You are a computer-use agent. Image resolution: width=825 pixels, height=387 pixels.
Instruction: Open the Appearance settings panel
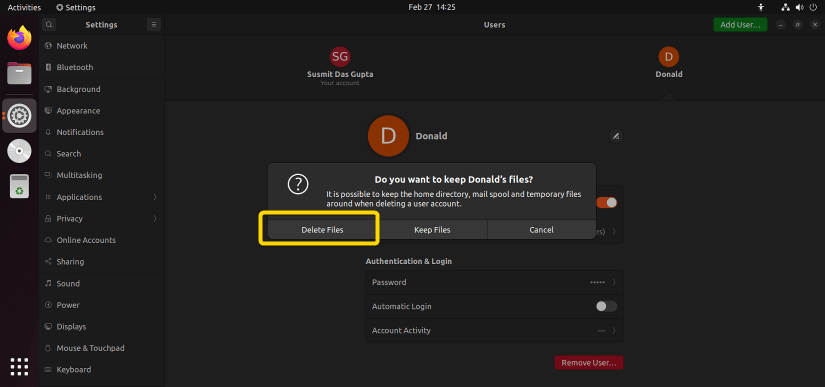click(102, 111)
